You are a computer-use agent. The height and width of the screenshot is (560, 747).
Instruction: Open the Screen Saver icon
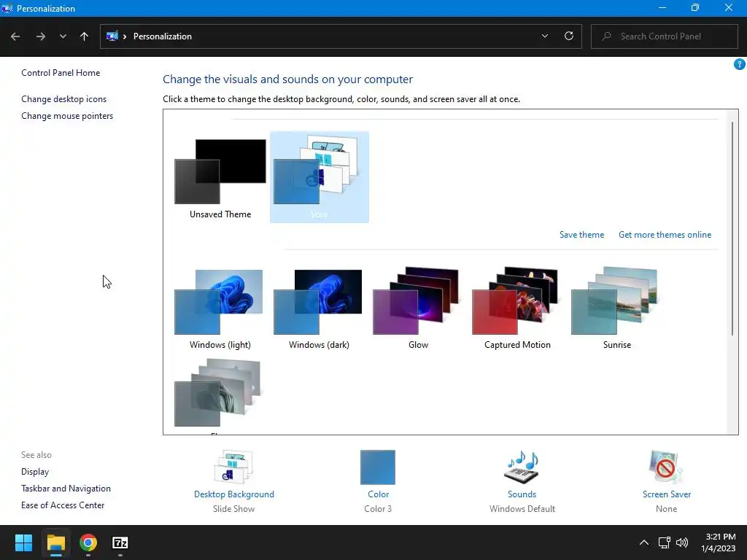pyautogui.click(x=666, y=467)
